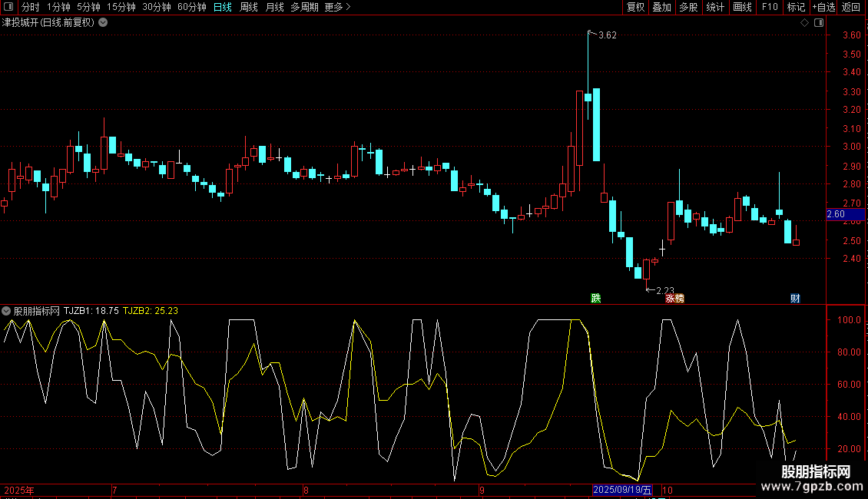This screenshot has height=499, width=868.
Task: Click the 返回 back button
Action: (851, 7)
